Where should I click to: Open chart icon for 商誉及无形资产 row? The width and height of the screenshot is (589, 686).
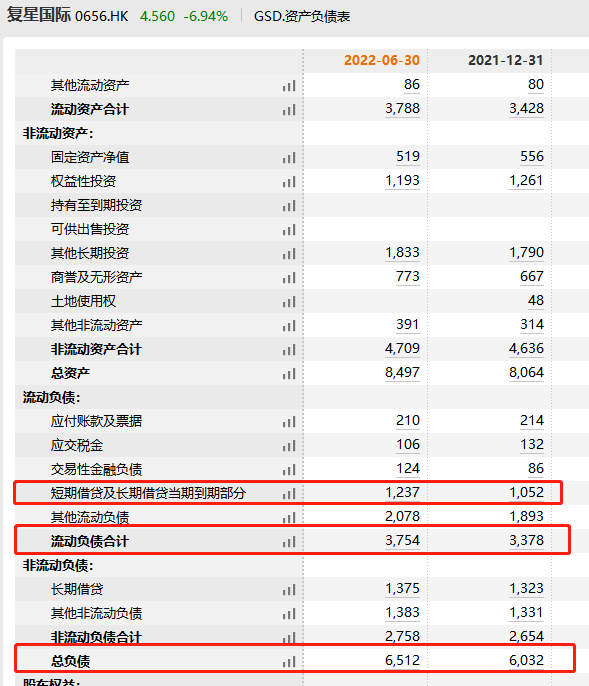(289, 278)
